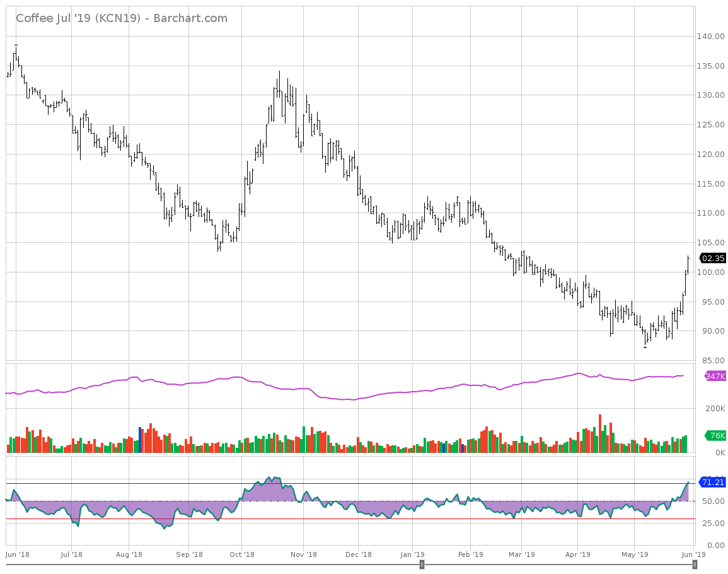Image resolution: width=728 pixels, height=574 pixels.
Task: Click the 50.00 RSI axis label
Action: (713, 501)
